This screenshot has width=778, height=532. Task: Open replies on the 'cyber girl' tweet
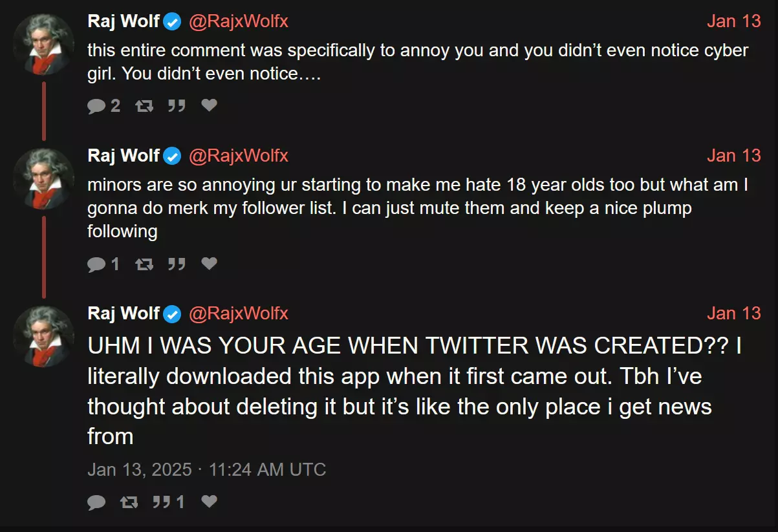[103, 105]
